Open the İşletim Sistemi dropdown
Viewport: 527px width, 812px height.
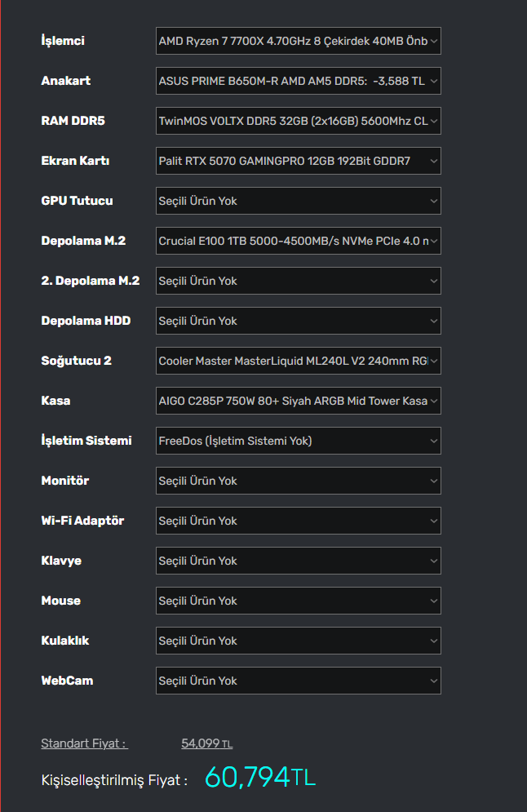coord(298,441)
